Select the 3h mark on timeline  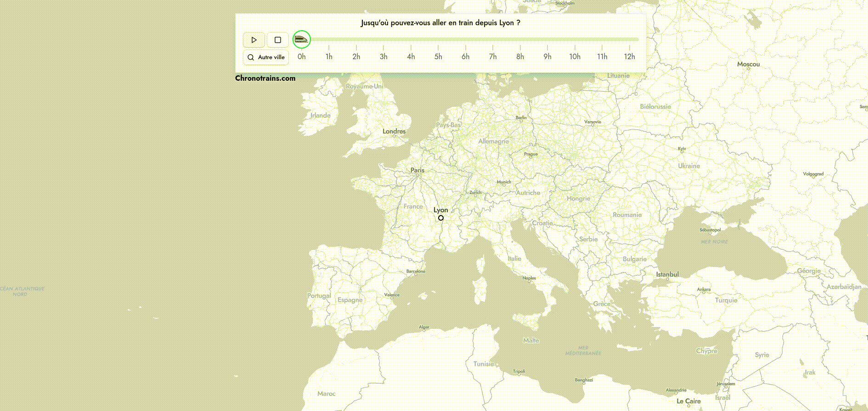click(x=383, y=56)
